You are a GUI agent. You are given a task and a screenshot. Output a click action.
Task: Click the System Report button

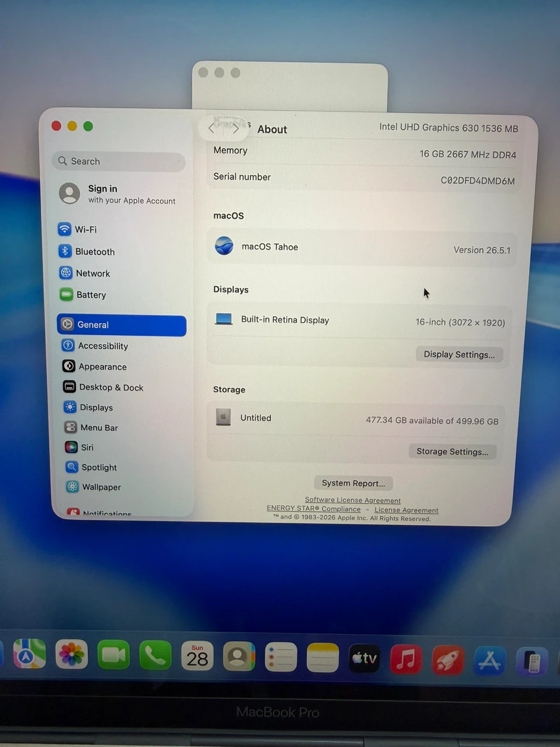[x=353, y=483]
